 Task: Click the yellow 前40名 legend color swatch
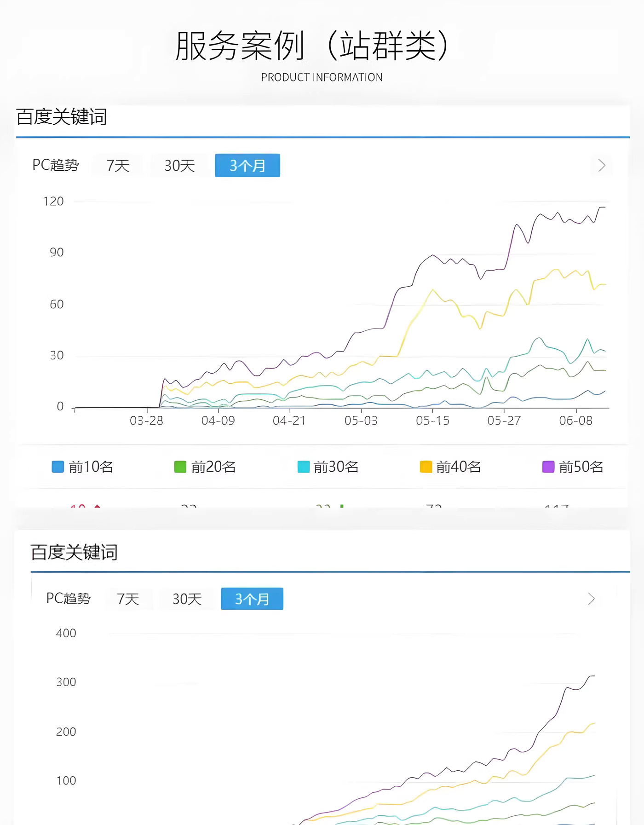click(426, 467)
